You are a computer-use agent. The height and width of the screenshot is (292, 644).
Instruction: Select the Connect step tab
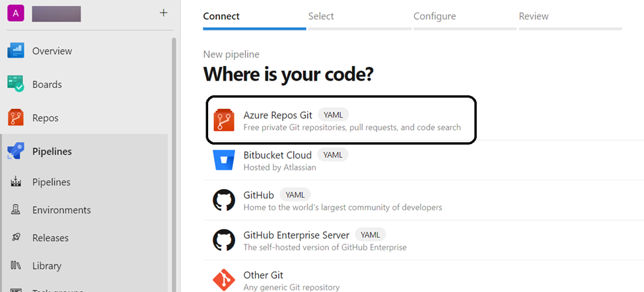point(221,17)
